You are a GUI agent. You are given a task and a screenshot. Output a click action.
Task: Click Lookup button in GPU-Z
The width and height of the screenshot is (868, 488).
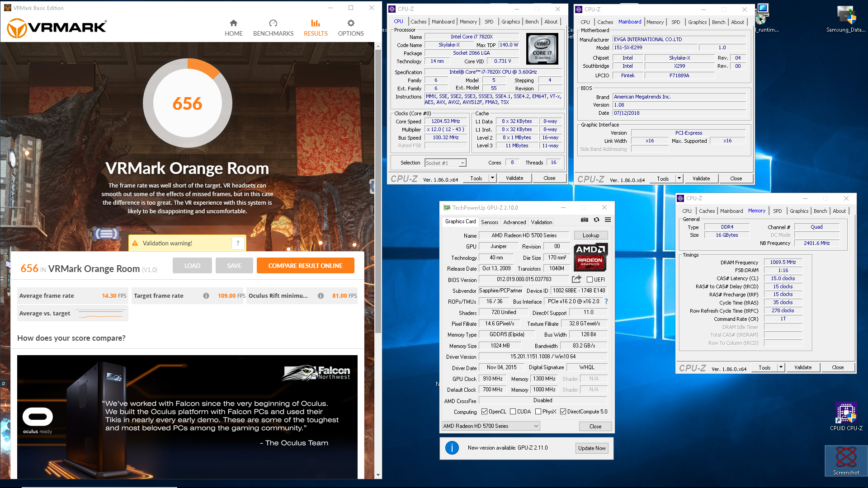(x=591, y=235)
